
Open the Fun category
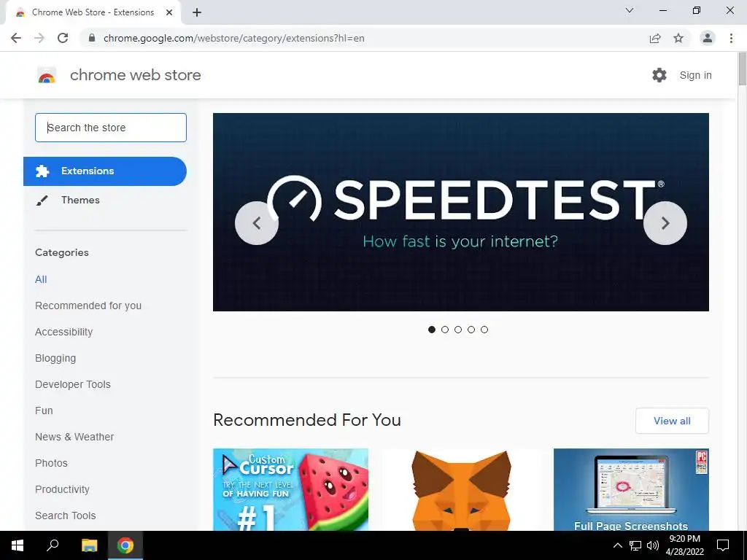[44, 411]
